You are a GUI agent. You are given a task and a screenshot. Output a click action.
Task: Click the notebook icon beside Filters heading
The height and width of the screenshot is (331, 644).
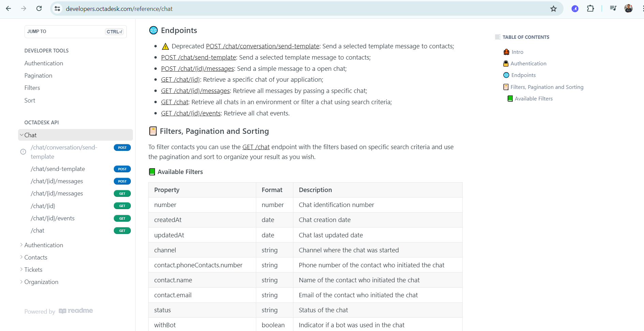click(x=153, y=131)
